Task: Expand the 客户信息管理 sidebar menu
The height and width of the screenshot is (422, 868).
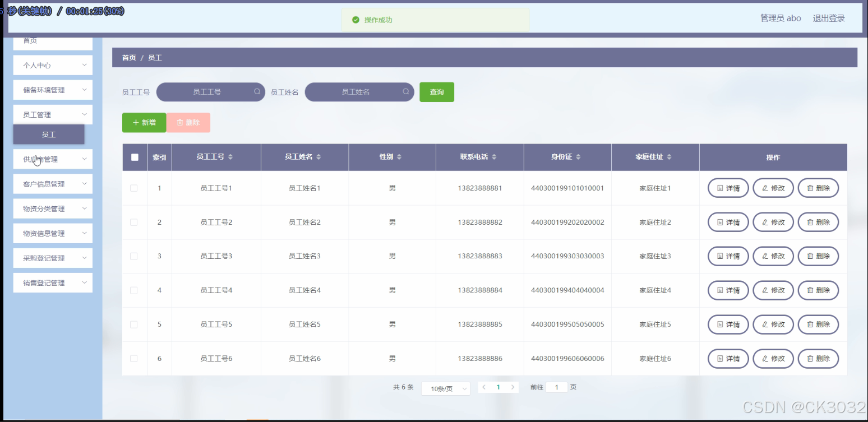Action: pyautogui.click(x=52, y=183)
